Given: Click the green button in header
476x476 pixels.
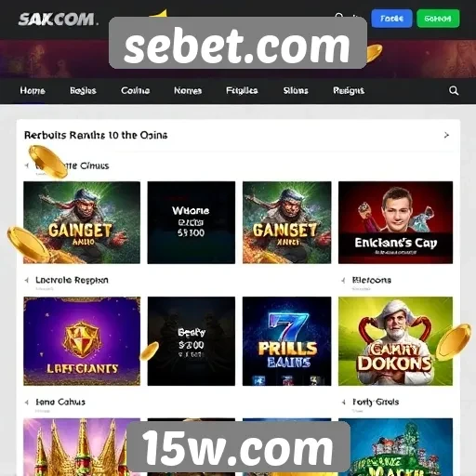Looking at the screenshot, I should click(x=438, y=19).
